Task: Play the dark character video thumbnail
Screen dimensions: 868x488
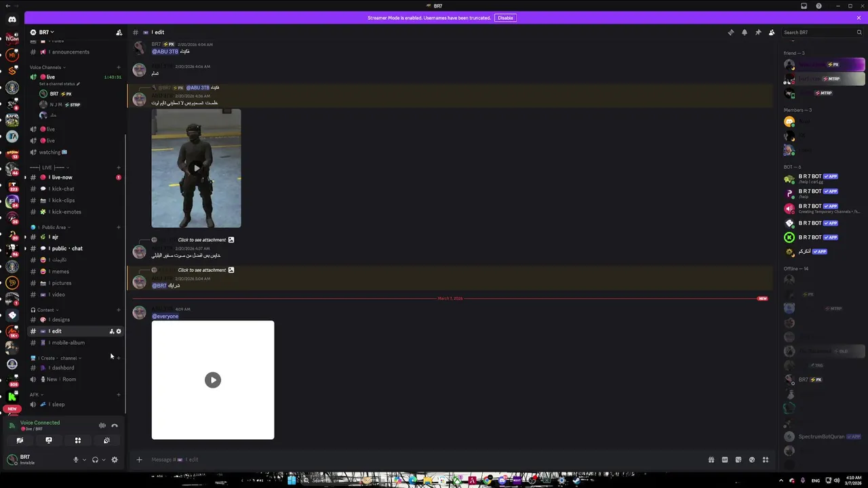Action: 196,168
